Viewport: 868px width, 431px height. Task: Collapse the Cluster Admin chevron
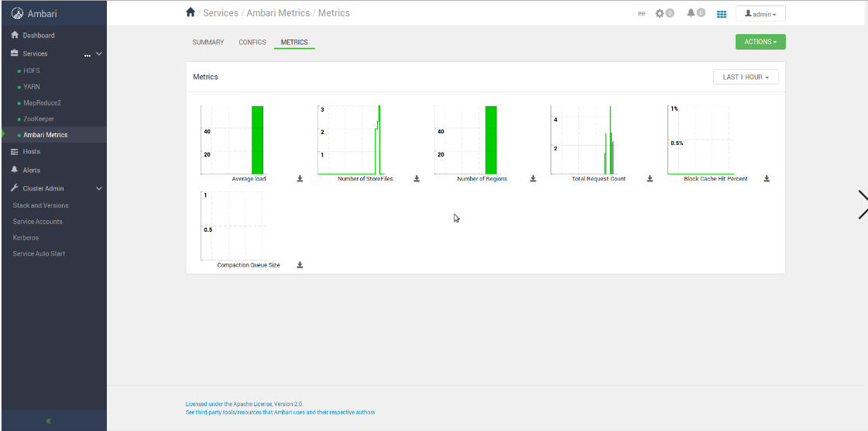pyautogui.click(x=99, y=188)
